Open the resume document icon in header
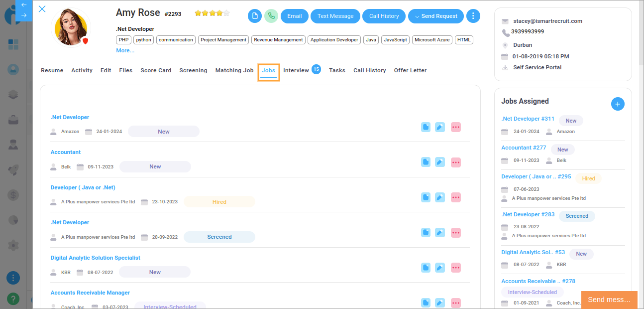Screen dimensions: 644x309 (255, 16)
